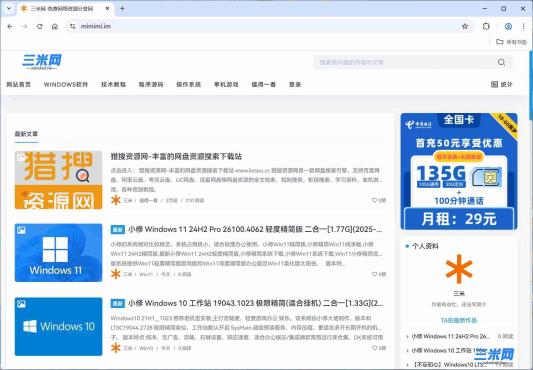
Task: Open WINDOWS软件 navigation item
Action: pos(66,84)
